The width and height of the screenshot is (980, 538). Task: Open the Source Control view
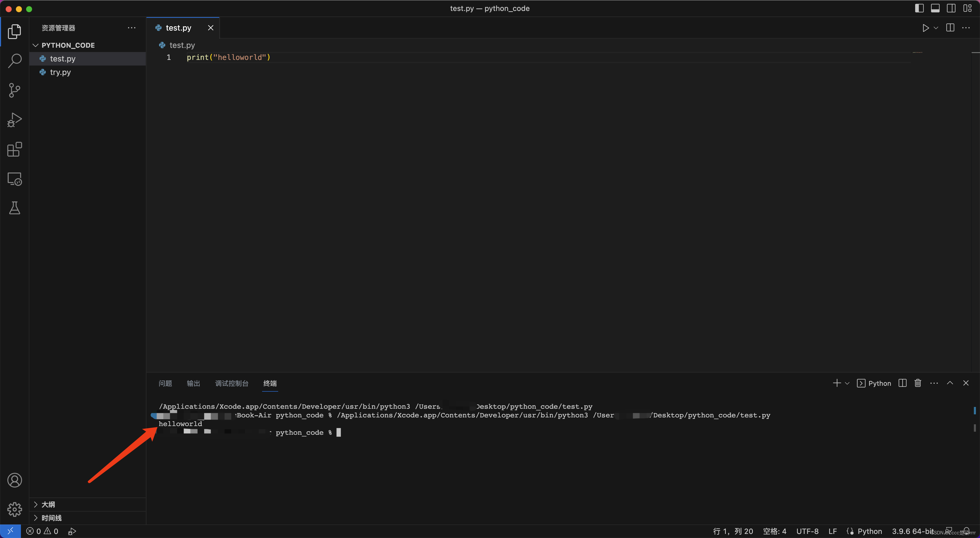click(15, 91)
